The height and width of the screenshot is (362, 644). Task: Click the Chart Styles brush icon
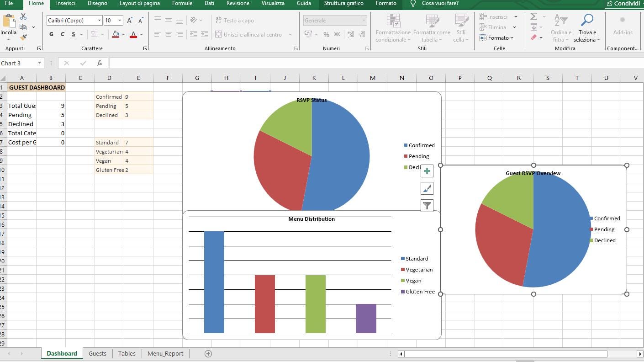427,188
